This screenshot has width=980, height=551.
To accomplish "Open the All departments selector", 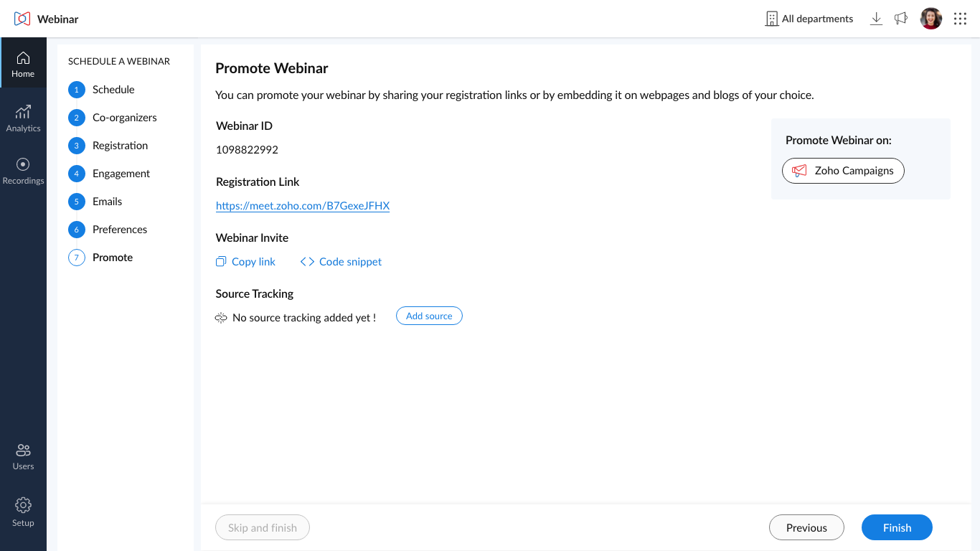I will click(809, 19).
